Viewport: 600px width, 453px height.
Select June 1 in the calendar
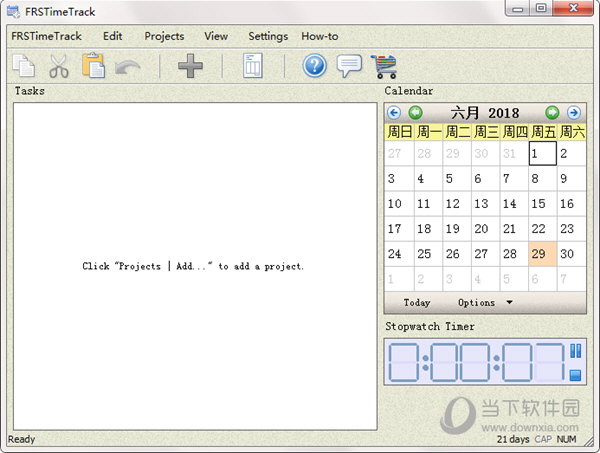(543, 154)
